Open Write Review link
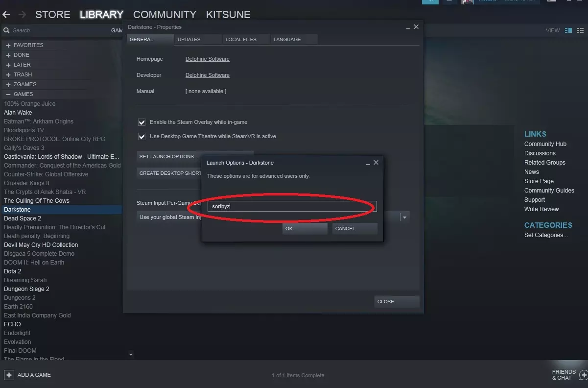Image resolution: width=588 pixels, height=388 pixels. [x=541, y=209]
